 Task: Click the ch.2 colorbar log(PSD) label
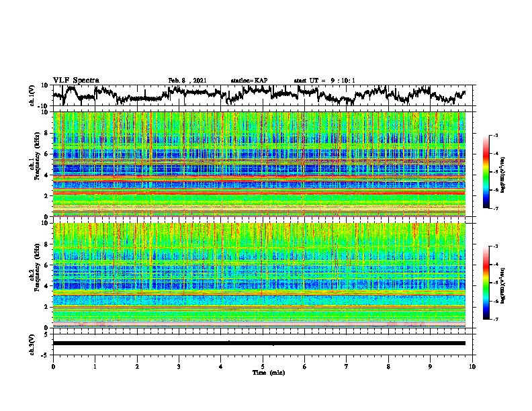click(503, 285)
